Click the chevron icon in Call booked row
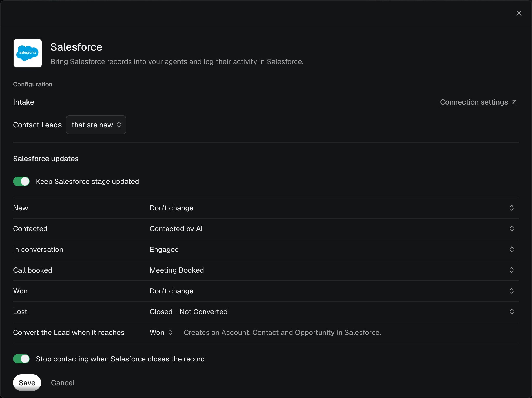 pos(511,270)
